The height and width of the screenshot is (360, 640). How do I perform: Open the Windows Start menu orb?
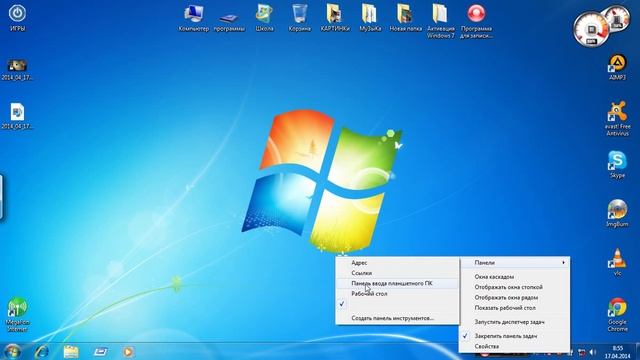pyautogui.click(x=12, y=351)
